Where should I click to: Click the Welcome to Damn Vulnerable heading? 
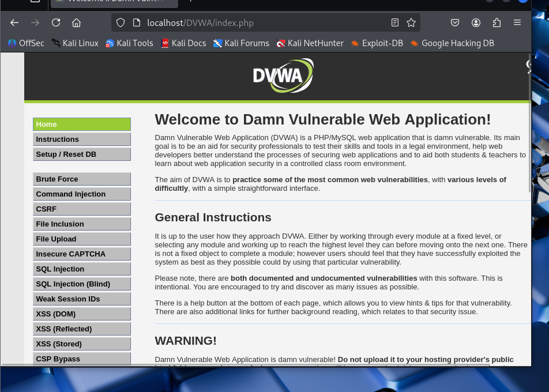coord(323,120)
